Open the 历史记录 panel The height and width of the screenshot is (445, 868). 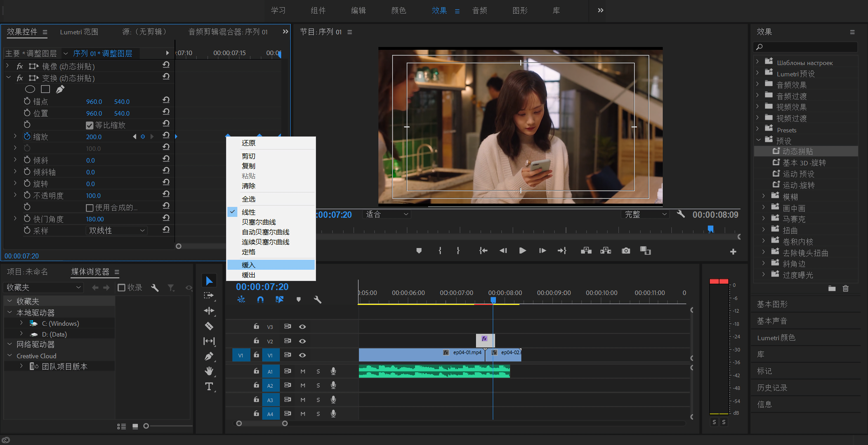[772, 388]
